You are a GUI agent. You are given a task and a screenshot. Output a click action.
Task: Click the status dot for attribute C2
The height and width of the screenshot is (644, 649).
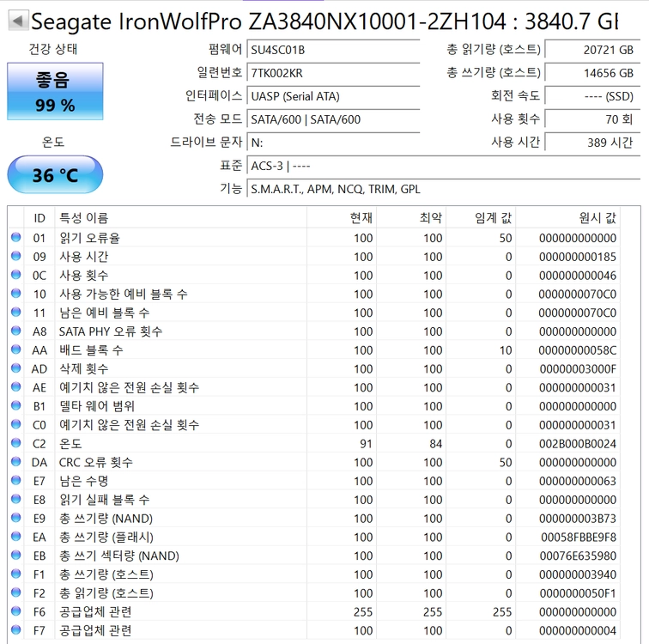tap(16, 443)
